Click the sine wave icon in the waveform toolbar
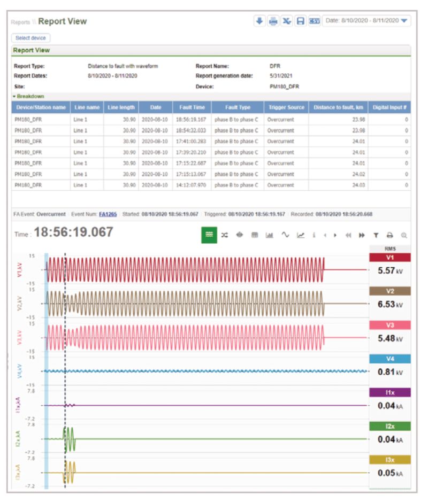428x504 pixels. pos(285,235)
